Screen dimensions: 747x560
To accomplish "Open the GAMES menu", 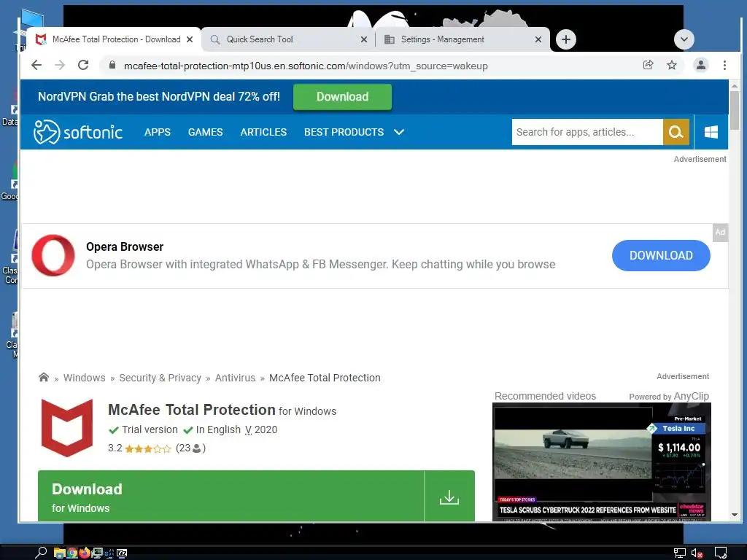I will coord(205,132).
